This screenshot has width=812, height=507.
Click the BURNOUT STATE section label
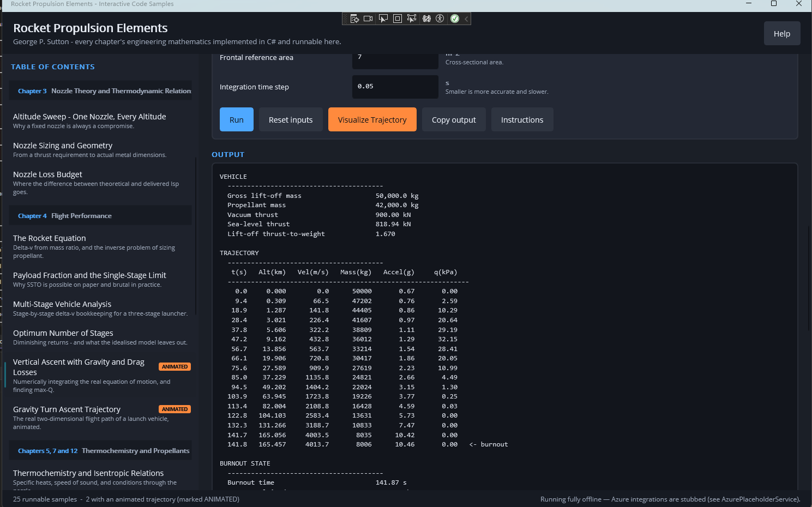click(245, 463)
